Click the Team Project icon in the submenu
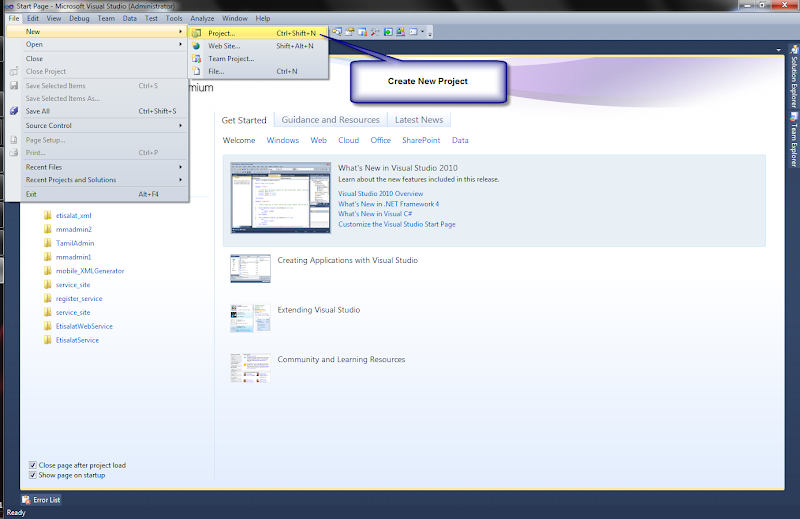 pos(196,59)
